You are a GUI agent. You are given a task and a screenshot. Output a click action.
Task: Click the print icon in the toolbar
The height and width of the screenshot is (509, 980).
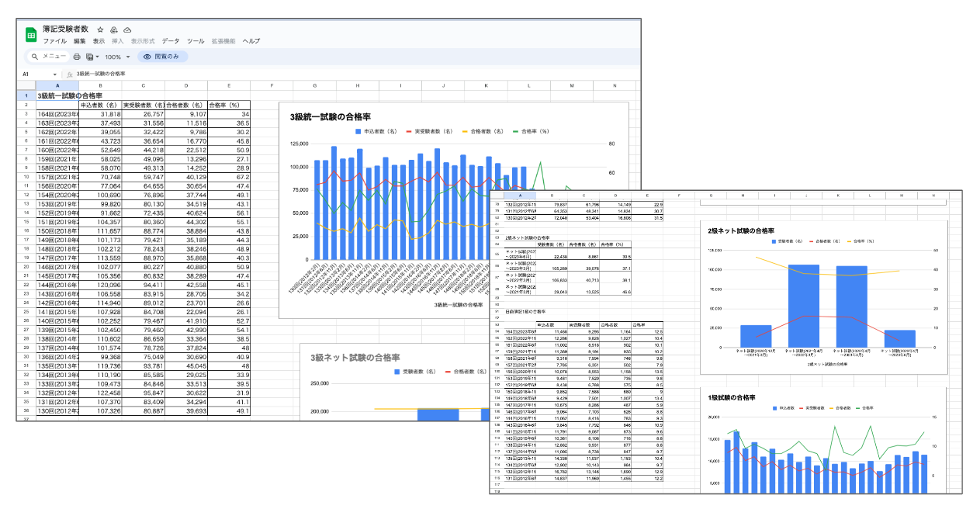[77, 57]
